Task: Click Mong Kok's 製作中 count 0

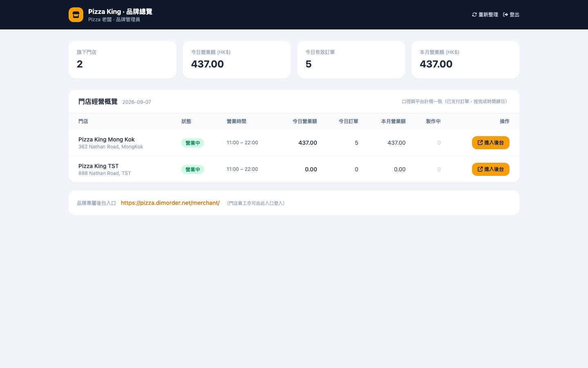Action: pyautogui.click(x=439, y=143)
